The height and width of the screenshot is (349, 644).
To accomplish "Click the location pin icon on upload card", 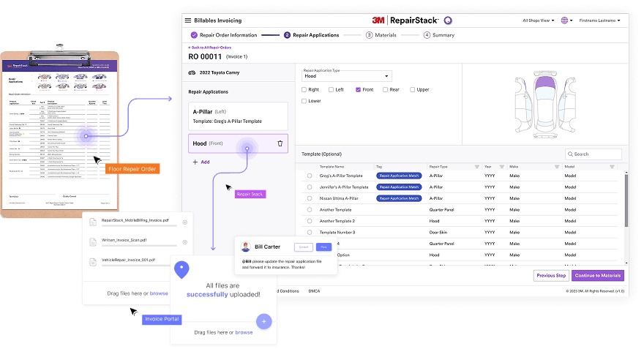I will pos(181,270).
